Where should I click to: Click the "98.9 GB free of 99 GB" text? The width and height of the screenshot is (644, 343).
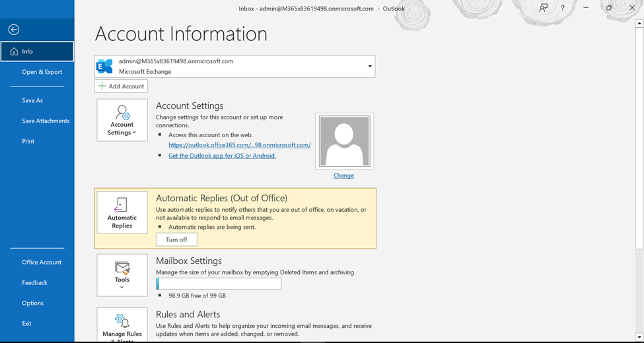coord(197,296)
